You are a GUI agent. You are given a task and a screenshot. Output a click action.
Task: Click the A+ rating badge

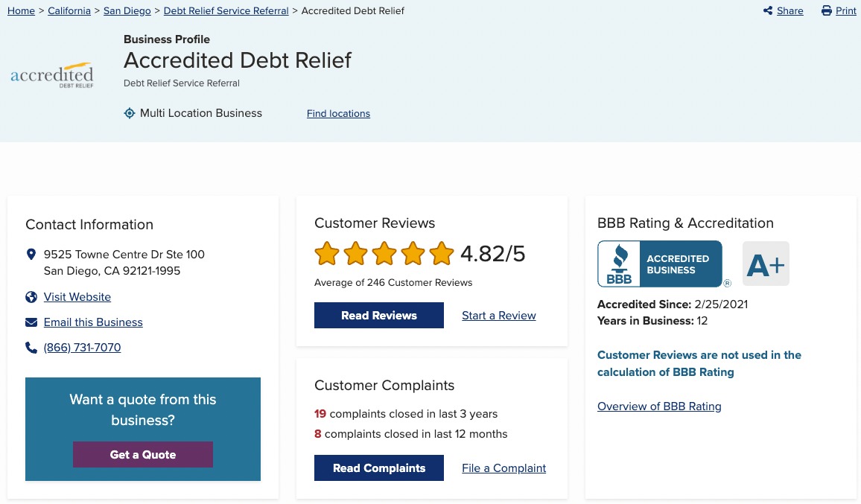(766, 264)
